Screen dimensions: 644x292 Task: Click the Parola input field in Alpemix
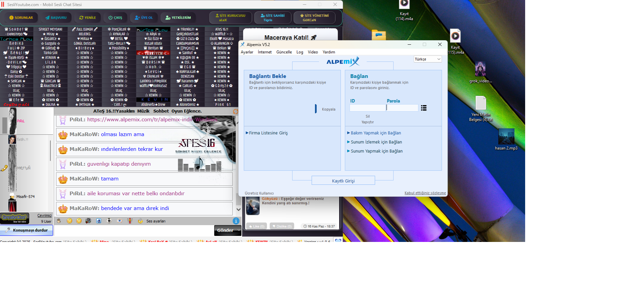pos(402,108)
